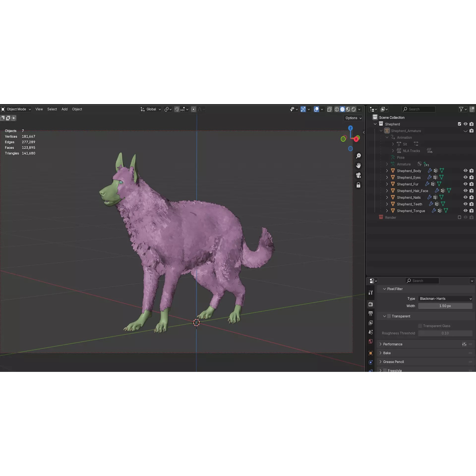Collapse the Shepherd_Armature tree item
The image size is (476, 476).
click(381, 131)
